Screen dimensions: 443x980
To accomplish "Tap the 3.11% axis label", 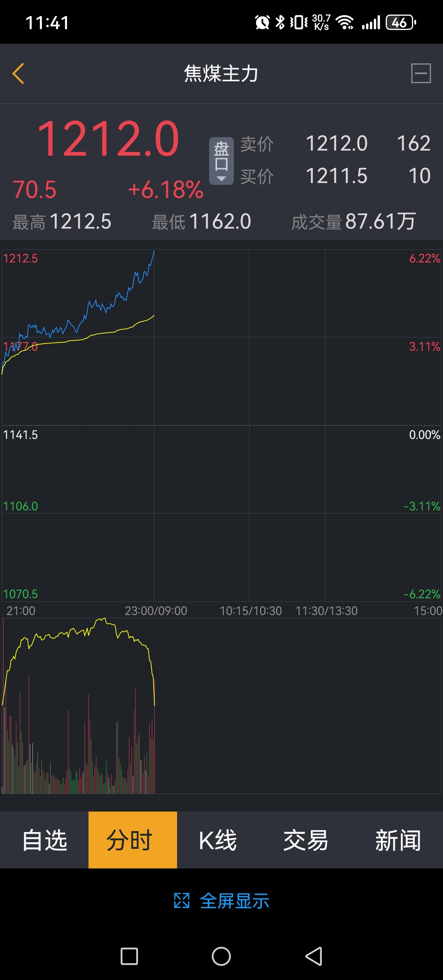I will pos(424,347).
